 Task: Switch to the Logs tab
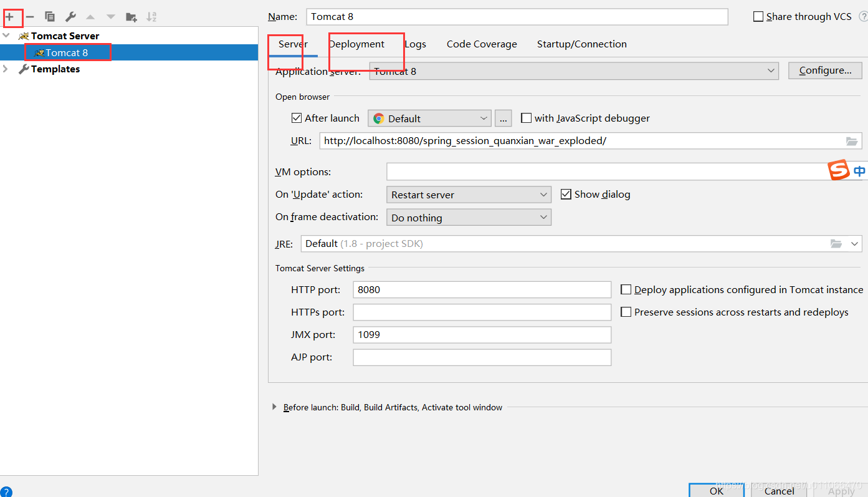click(x=415, y=44)
